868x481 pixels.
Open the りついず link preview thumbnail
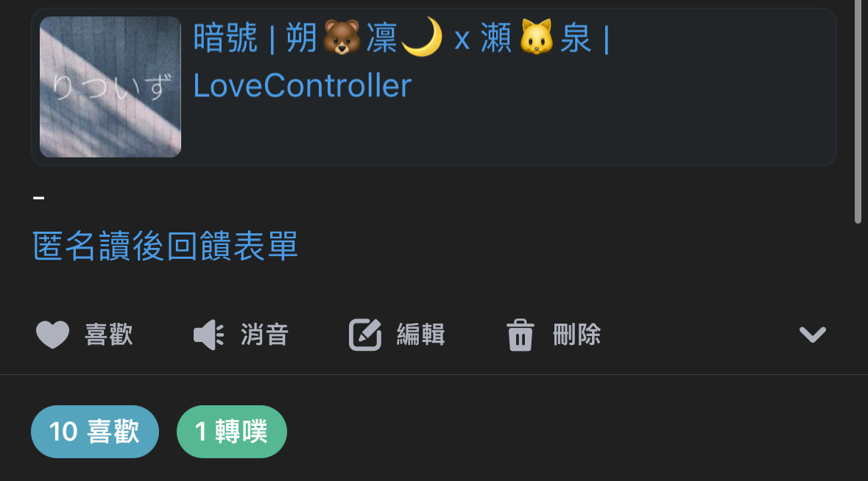[110, 87]
